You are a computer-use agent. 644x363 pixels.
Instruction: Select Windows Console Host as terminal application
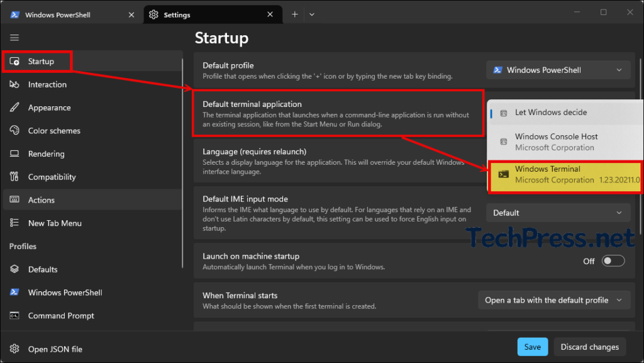[x=557, y=141]
